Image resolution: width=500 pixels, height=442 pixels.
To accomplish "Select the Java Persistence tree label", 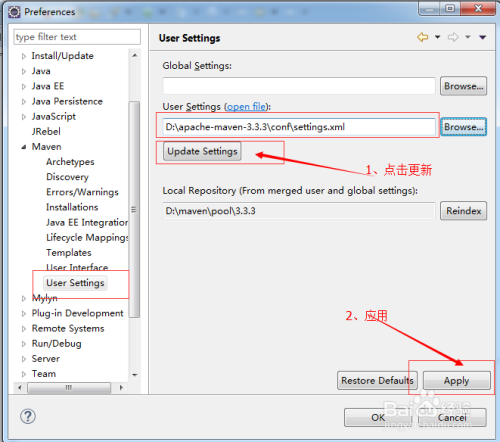I will click(67, 101).
